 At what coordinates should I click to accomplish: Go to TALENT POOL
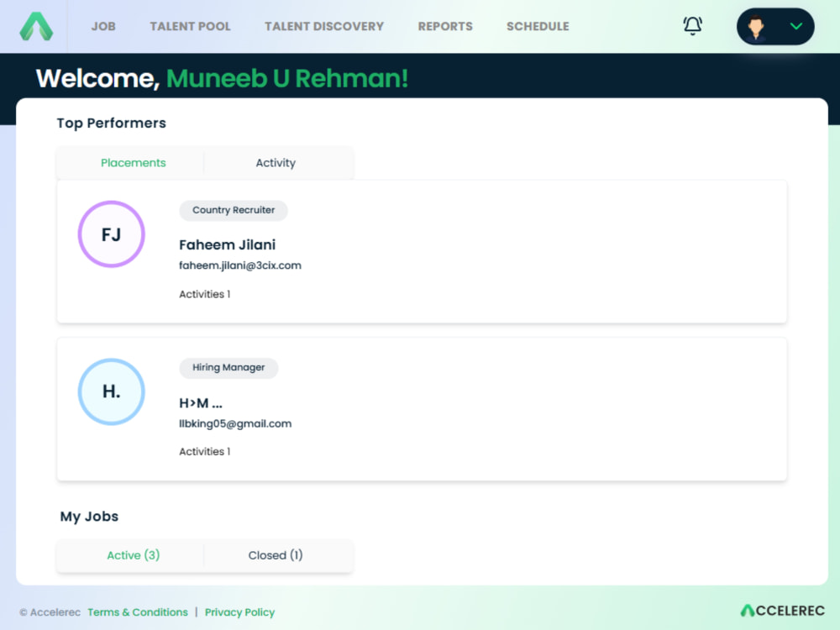pos(190,26)
